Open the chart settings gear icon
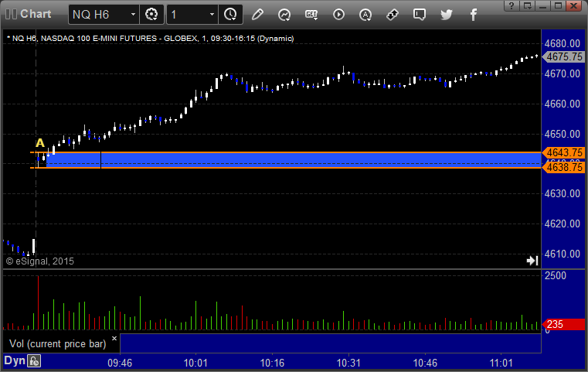The height and width of the screenshot is (372, 588). [x=151, y=15]
